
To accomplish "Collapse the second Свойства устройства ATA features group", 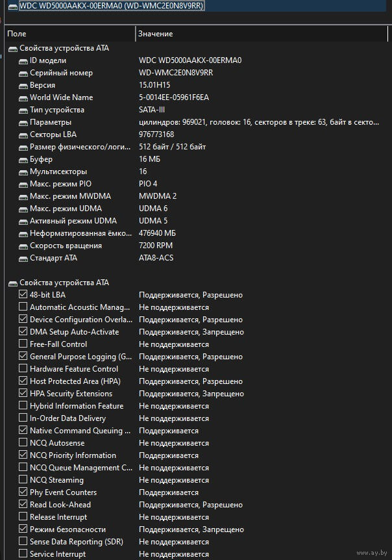I will (13, 283).
